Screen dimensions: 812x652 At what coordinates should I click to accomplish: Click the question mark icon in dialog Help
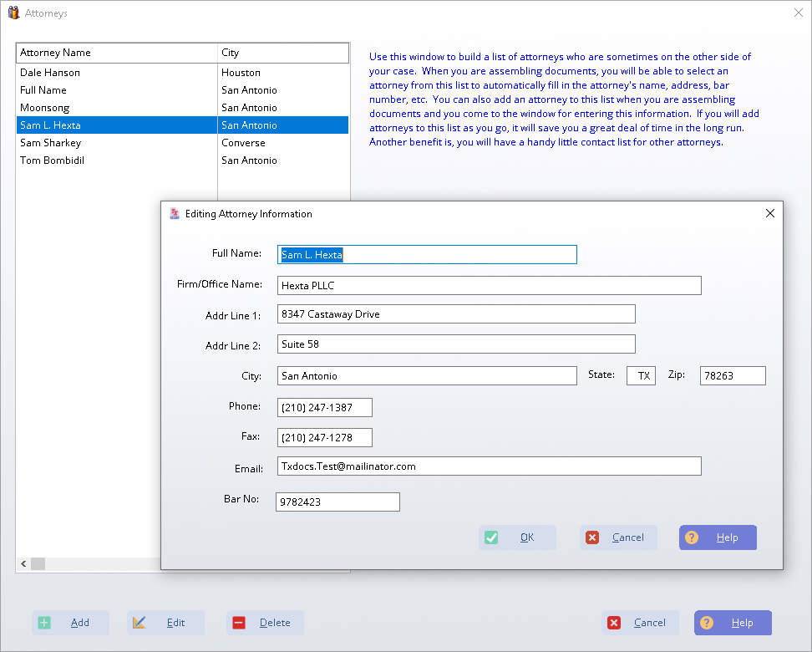coord(692,537)
